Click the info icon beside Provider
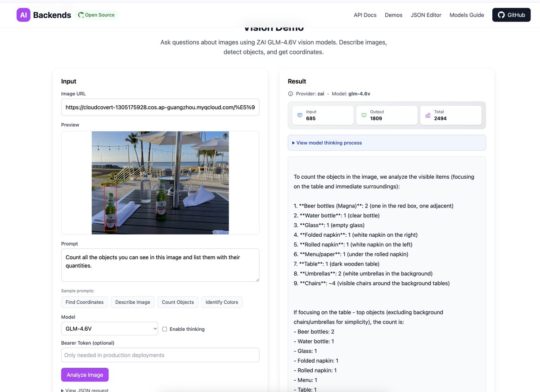This screenshot has width=540, height=392. pos(290,94)
